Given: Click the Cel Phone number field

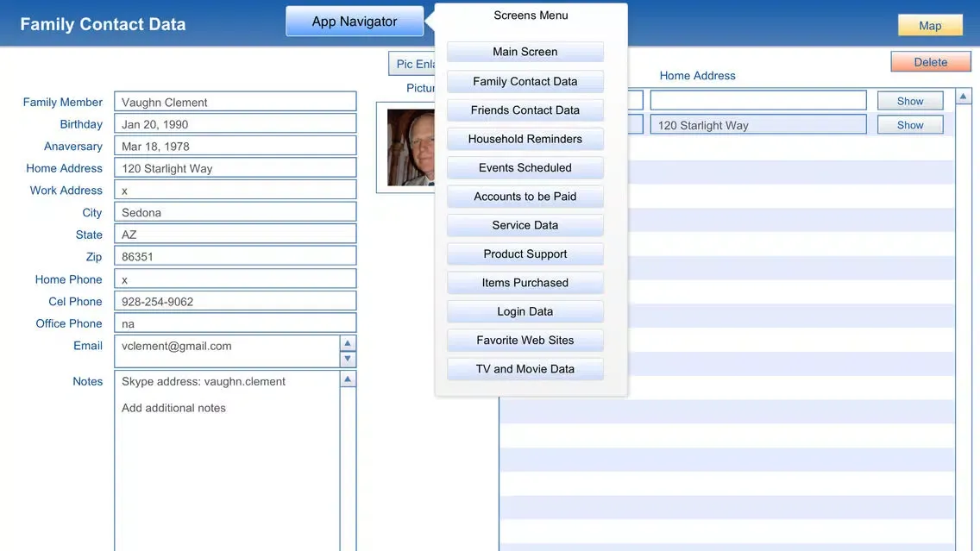Looking at the screenshot, I should (235, 302).
